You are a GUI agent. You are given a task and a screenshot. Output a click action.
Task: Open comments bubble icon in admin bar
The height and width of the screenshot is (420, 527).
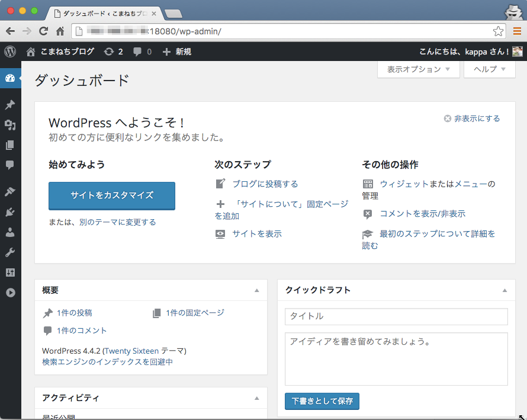pyautogui.click(x=137, y=52)
